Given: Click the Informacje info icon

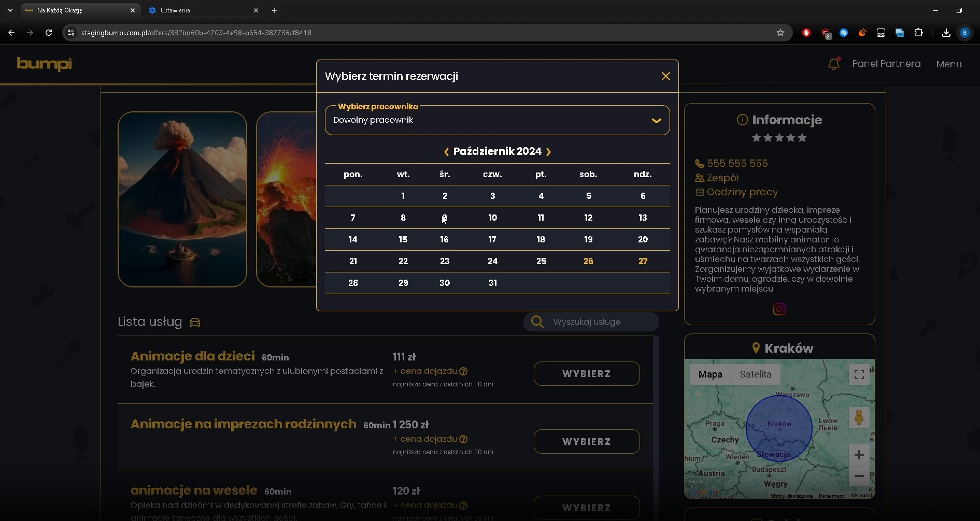Looking at the screenshot, I should click(742, 120).
